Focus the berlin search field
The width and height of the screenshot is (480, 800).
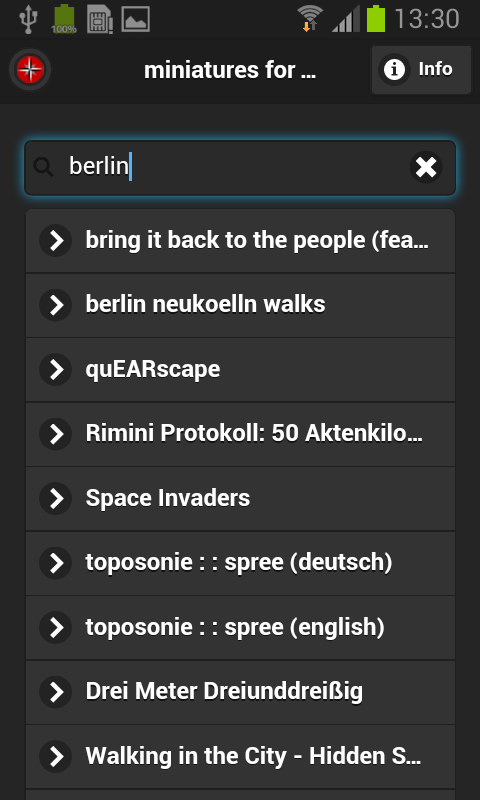240,167
